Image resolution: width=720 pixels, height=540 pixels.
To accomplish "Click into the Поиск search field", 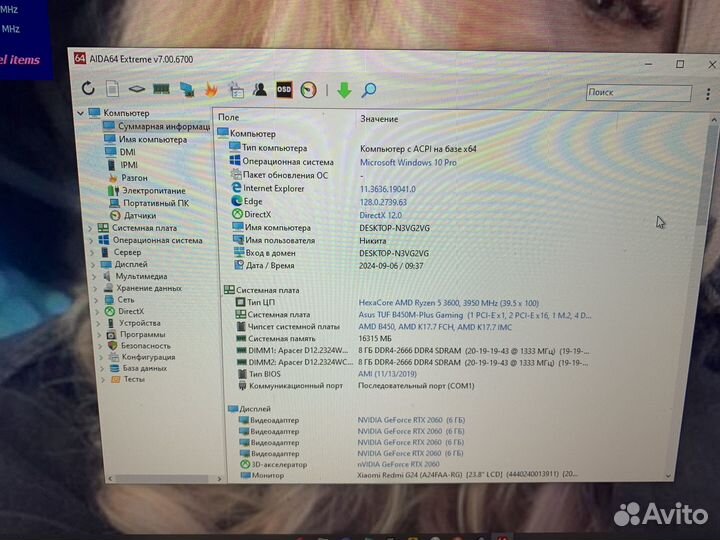I will point(639,93).
